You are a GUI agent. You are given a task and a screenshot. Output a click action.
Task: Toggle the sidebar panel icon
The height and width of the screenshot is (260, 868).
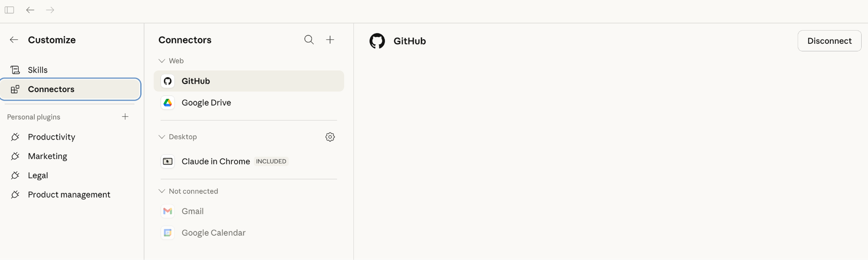pyautogui.click(x=10, y=10)
